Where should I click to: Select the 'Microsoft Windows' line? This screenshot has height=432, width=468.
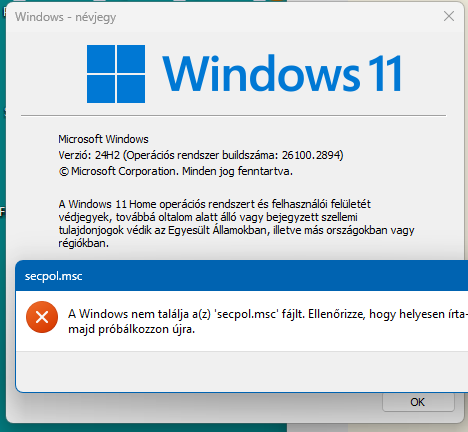(103, 139)
